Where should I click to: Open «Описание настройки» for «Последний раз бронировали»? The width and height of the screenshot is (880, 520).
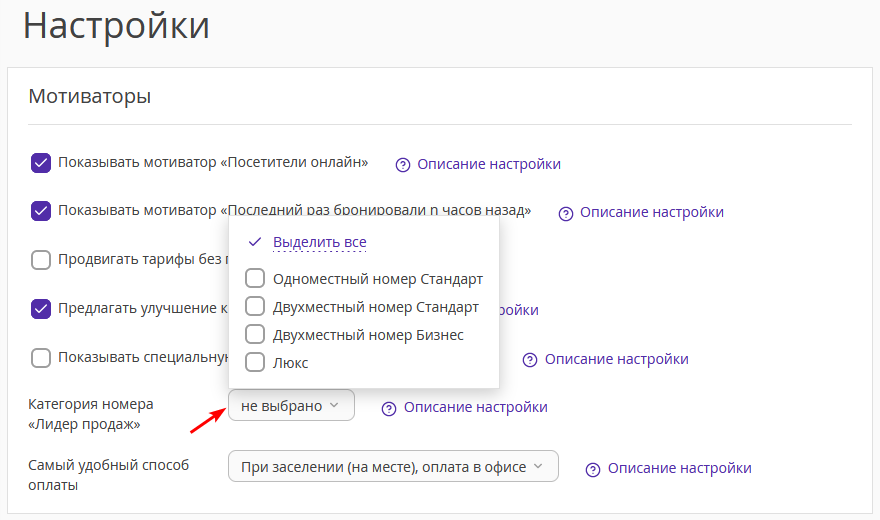tap(652, 212)
